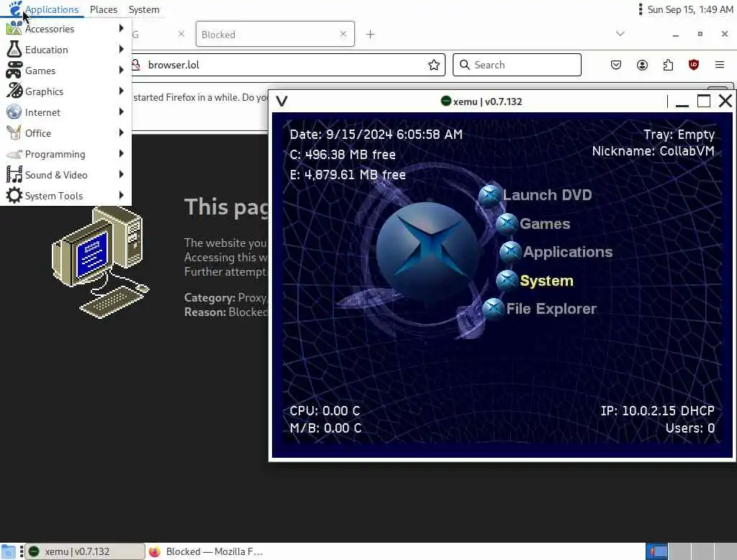Viewport: 737px width, 560px height.
Task: Open the Firefox account icon
Action: 642,65
